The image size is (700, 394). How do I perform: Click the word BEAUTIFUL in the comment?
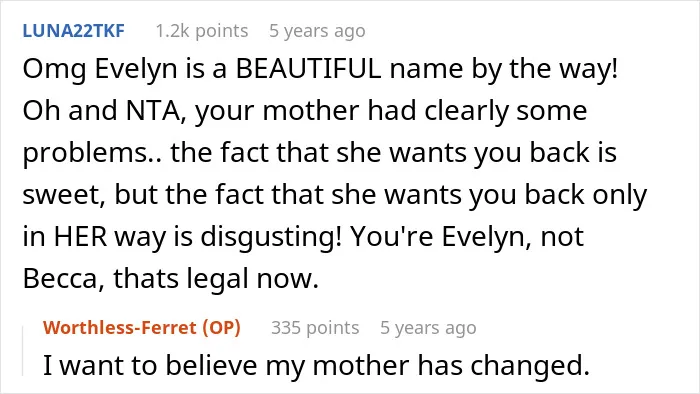click(x=308, y=69)
